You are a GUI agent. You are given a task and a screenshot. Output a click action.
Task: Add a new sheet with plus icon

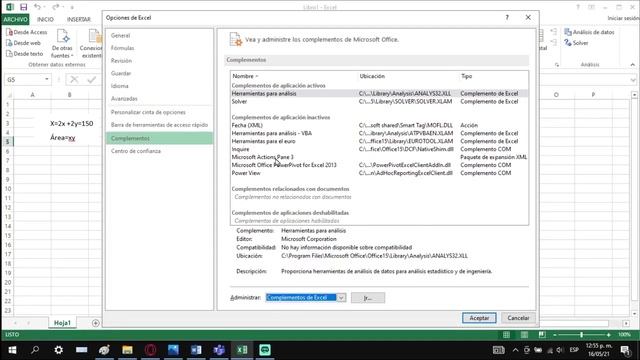[96, 323]
